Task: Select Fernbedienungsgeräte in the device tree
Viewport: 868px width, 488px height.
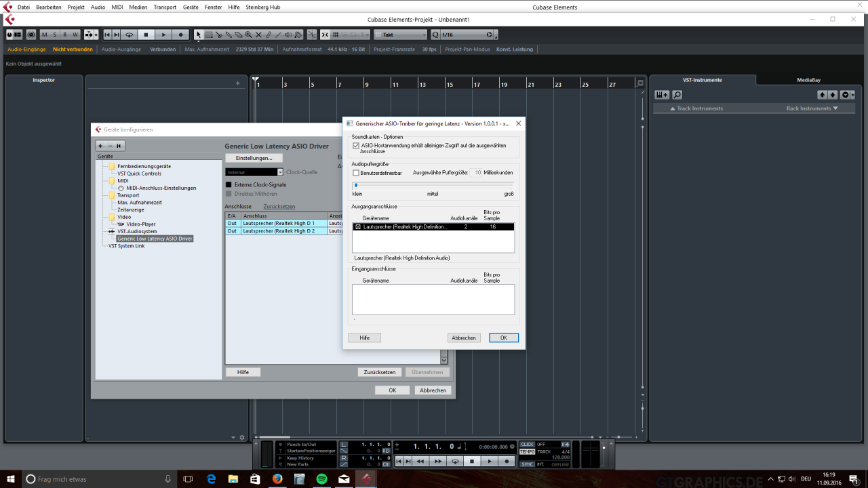Action: tap(144, 166)
